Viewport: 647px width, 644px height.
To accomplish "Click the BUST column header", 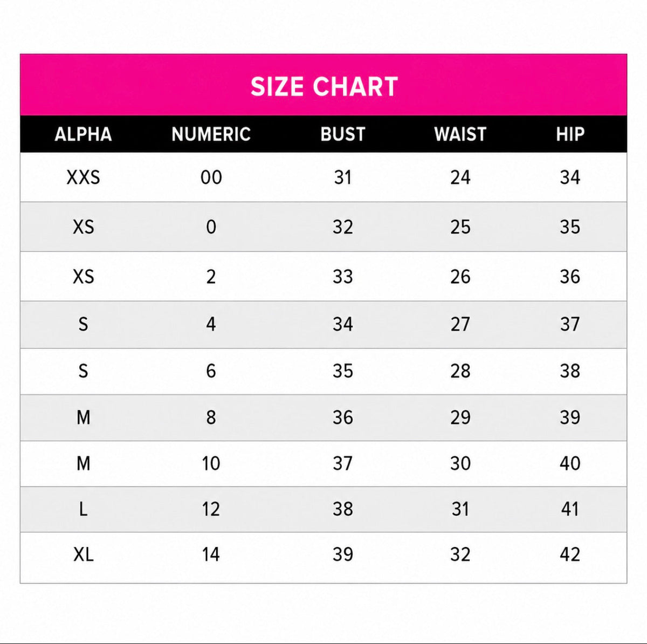I will (x=343, y=134).
